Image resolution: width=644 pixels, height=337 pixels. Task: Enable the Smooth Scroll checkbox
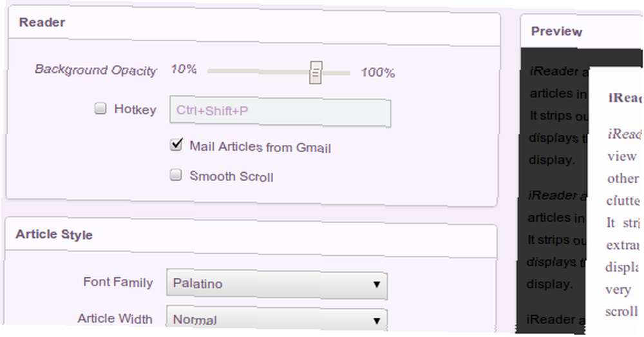click(x=176, y=175)
